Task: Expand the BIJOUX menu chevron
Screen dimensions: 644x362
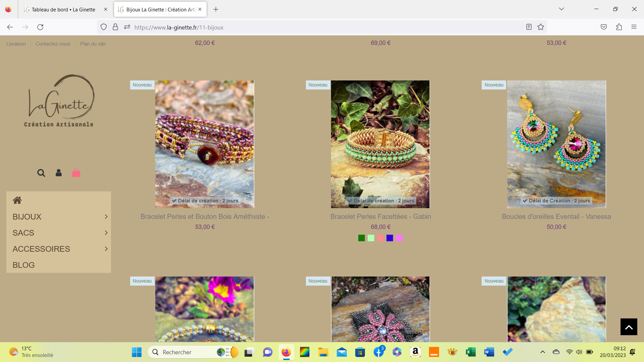Action: coord(106,217)
